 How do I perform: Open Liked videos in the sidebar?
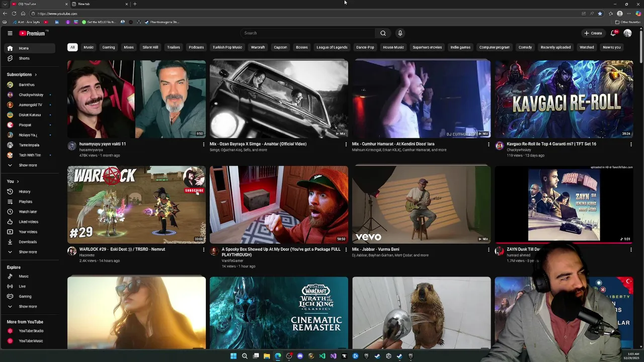pos(28,222)
